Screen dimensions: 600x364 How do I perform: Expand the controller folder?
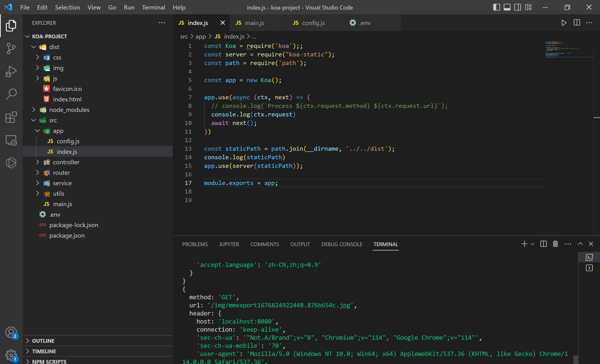pyautogui.click(x=37, y=162)
